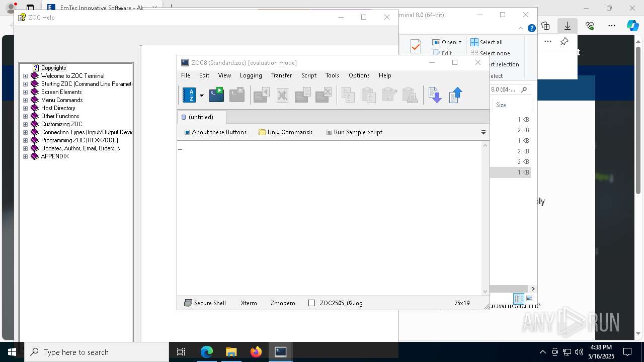This screenshot has width=644, height=362.
Task: Open the View menu in ZOC8
Action: coord(224,75)
